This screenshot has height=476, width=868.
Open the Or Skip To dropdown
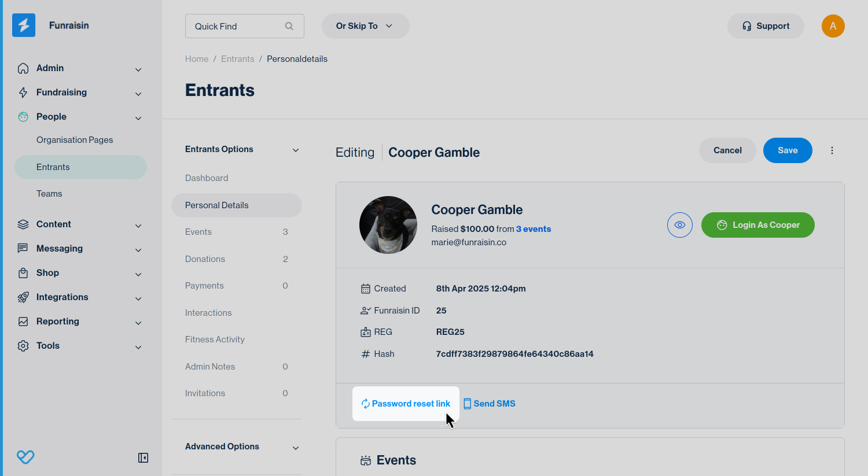[365, 26]
